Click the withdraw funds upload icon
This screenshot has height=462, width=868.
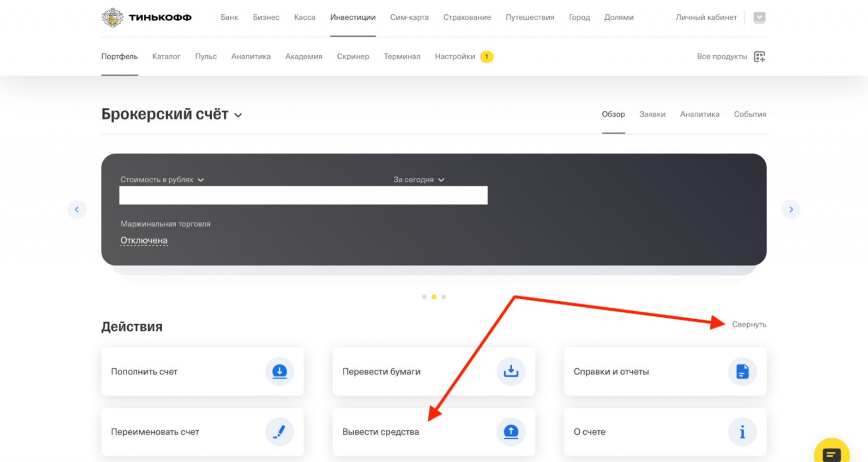pos(511,432)
